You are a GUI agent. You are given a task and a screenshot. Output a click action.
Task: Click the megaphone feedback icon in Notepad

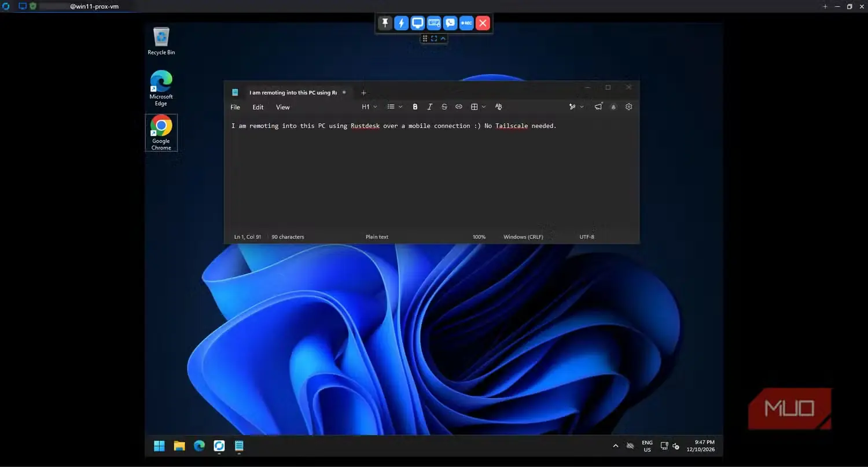point(598,106)
